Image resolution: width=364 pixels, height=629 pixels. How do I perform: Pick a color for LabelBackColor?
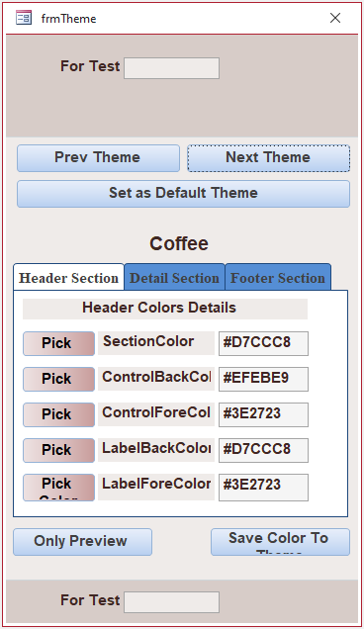point(58,450)
